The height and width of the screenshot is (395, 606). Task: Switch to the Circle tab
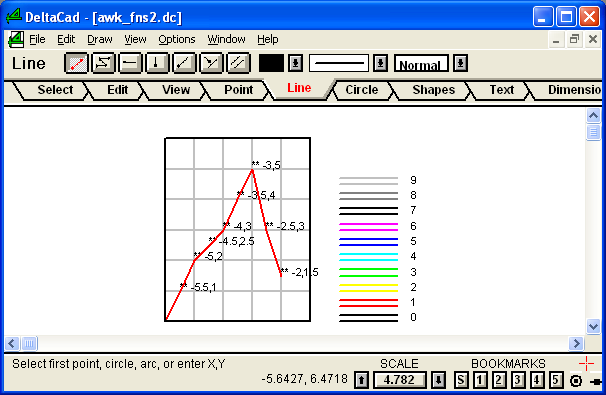(362, 90)
